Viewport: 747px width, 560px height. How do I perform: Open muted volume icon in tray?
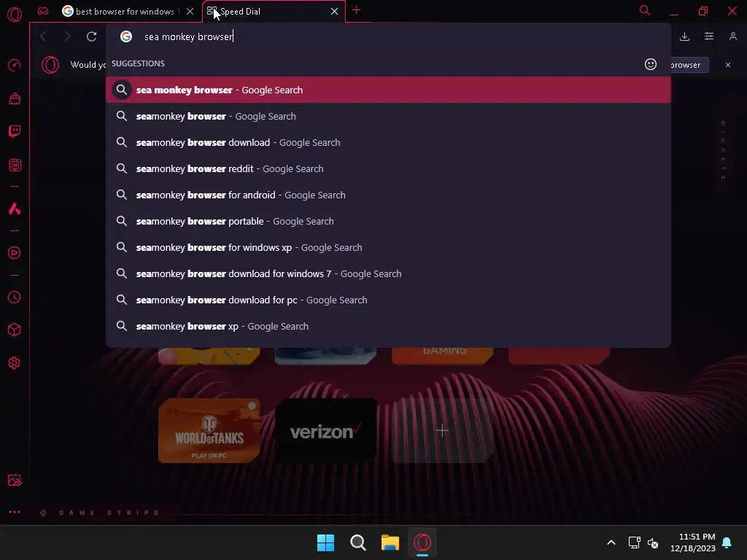(x=653, y=542)
